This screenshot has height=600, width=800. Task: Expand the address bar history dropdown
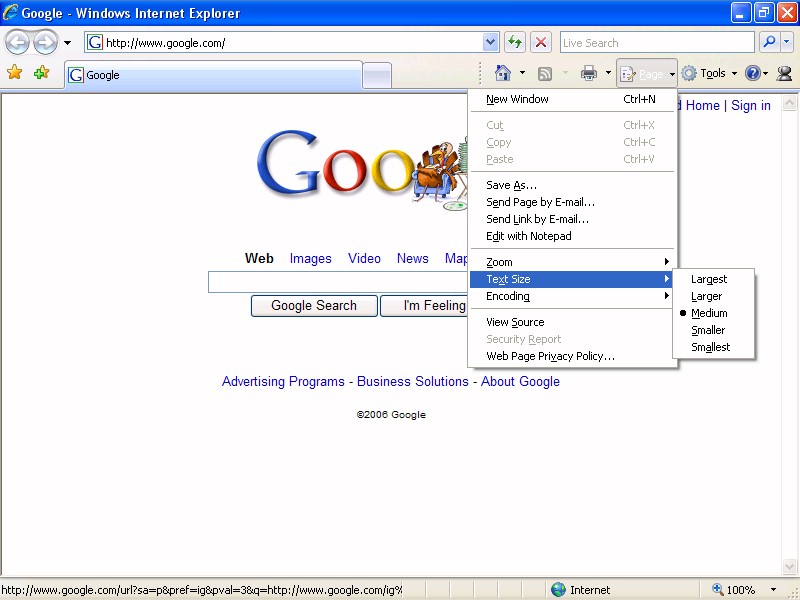tap(490, 42)
